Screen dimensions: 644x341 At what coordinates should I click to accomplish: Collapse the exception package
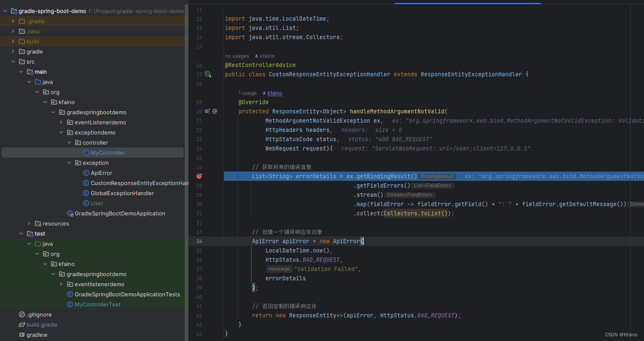pos(69,163)
